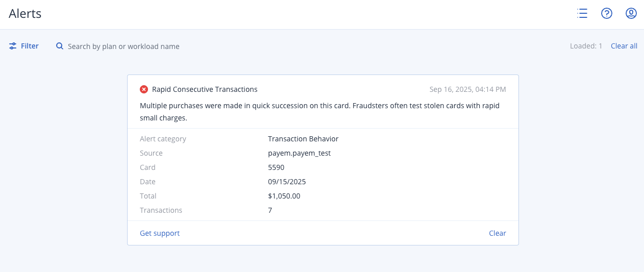
Task: Open the activity list icon in header
Action: click(582, 14)
